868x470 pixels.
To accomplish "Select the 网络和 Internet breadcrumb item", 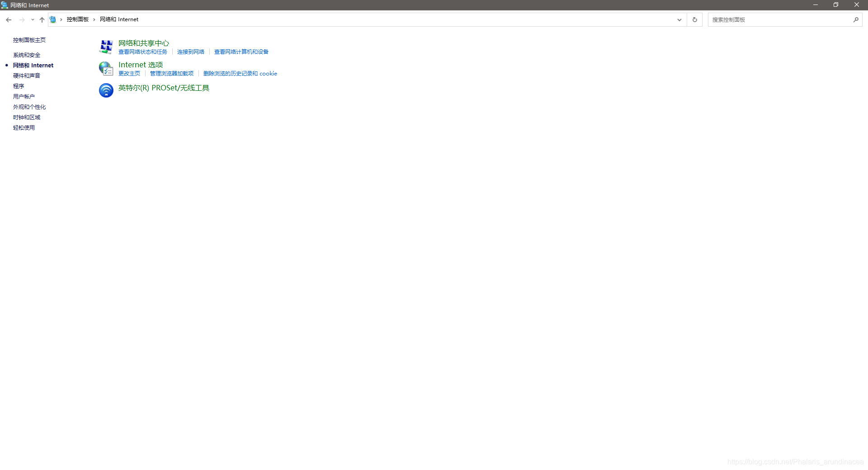I will pos(119,19).
